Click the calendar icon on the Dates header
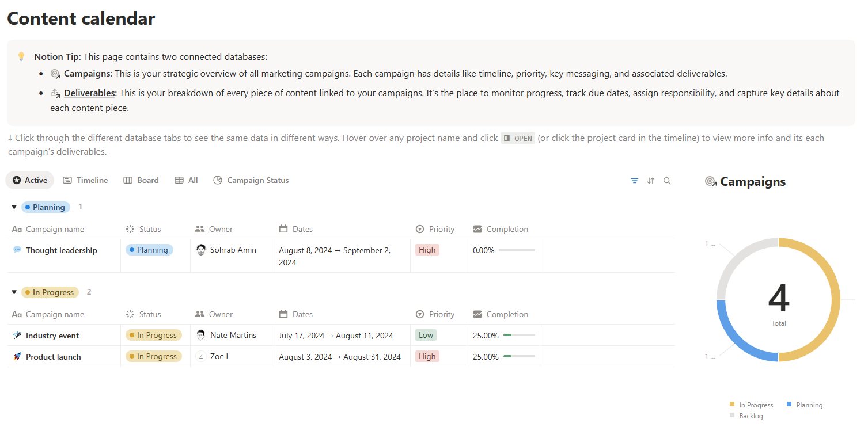Viewport: 868px width, 427px height. click(283, 229)
